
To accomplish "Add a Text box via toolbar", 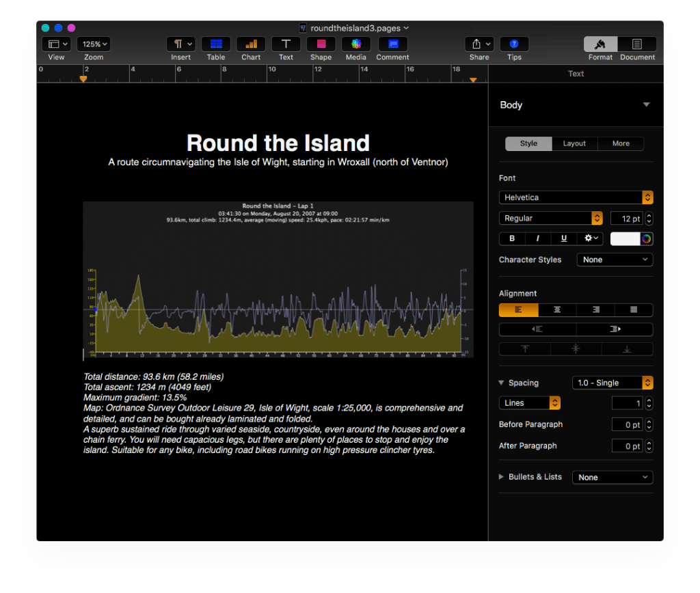I will [286, 44].
